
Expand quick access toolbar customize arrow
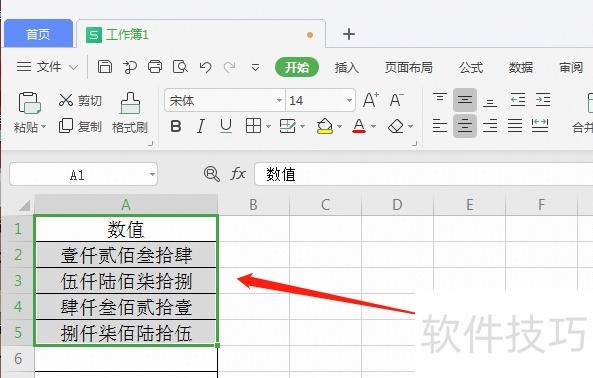pyautogui.click(x=255, y=68)
